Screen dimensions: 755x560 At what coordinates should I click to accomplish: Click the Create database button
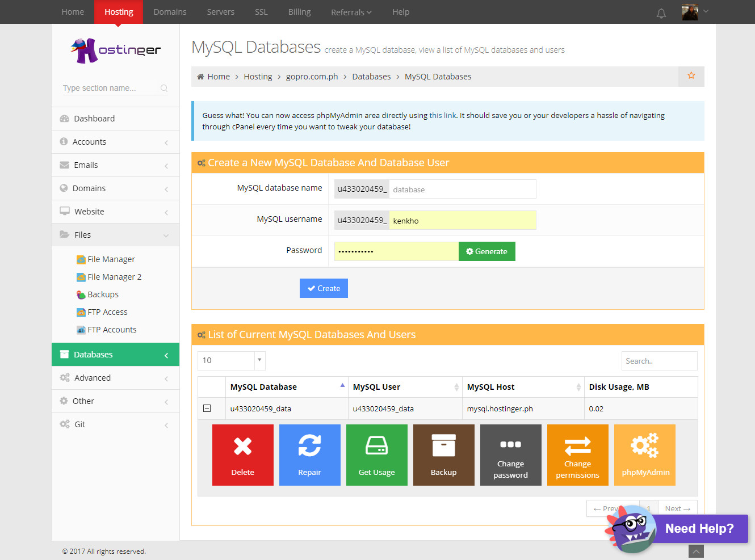coord(324,288)
